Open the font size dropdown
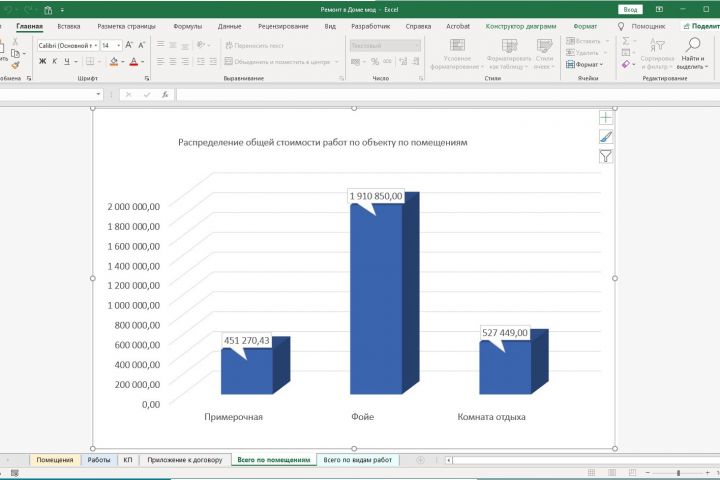Viewport: 720px width, 480px height. click(119, 45)
